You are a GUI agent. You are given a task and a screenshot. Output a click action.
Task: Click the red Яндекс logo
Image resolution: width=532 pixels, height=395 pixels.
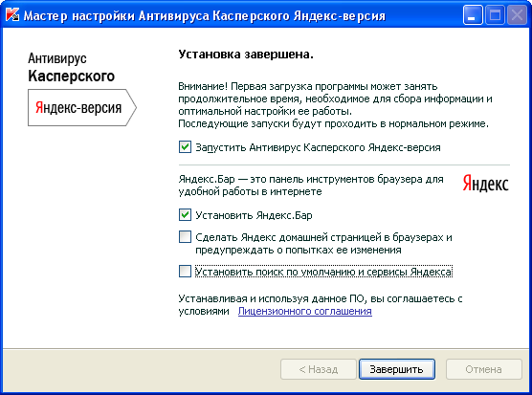click(485, 184)
